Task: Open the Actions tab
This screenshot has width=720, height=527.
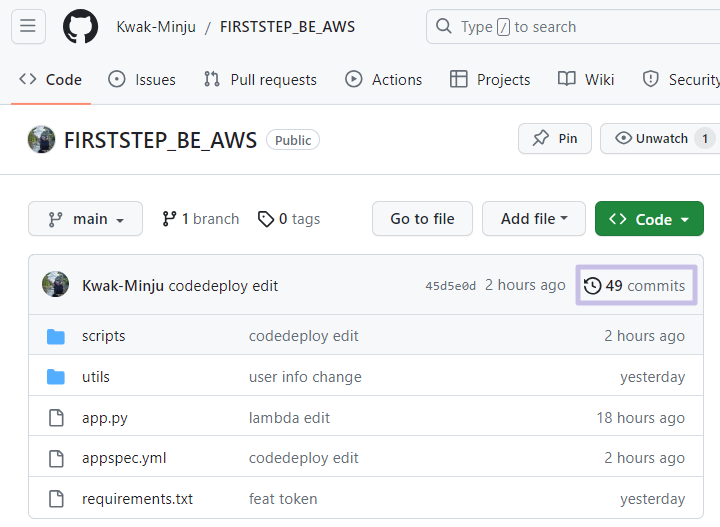Action: 383,79
